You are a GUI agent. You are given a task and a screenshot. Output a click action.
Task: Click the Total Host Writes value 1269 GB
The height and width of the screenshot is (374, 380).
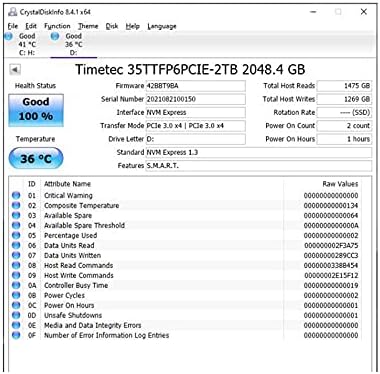(x=344, y=99)
